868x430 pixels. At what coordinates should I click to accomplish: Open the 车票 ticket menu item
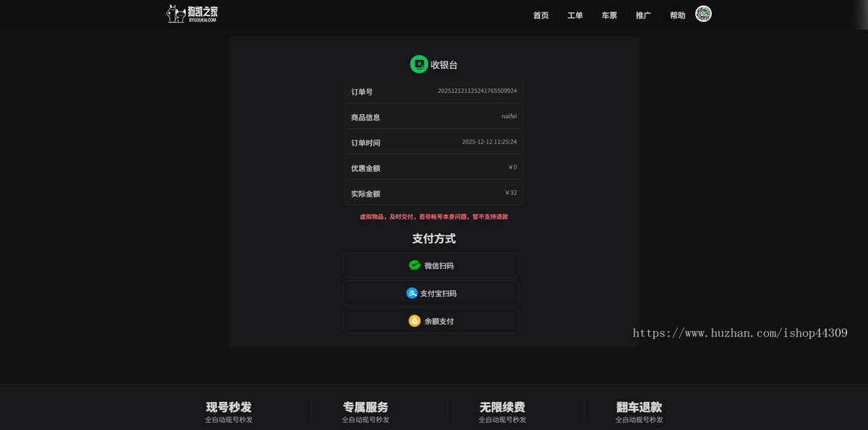coord(608,14)
